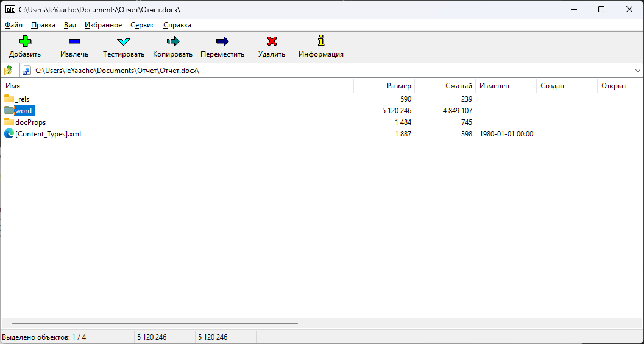Click size value 1 887 of Content_Types
The height and width of the screenshot is (344, 644).
pos(403,133)
